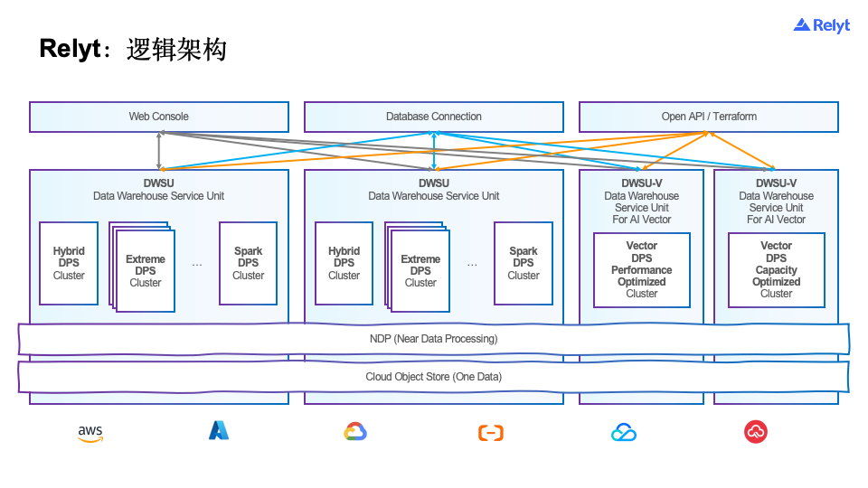The image size is (868, 488).
Task: Click the first DWSU Data Warehouse Service Unit heading
Action: click(159, 190)
